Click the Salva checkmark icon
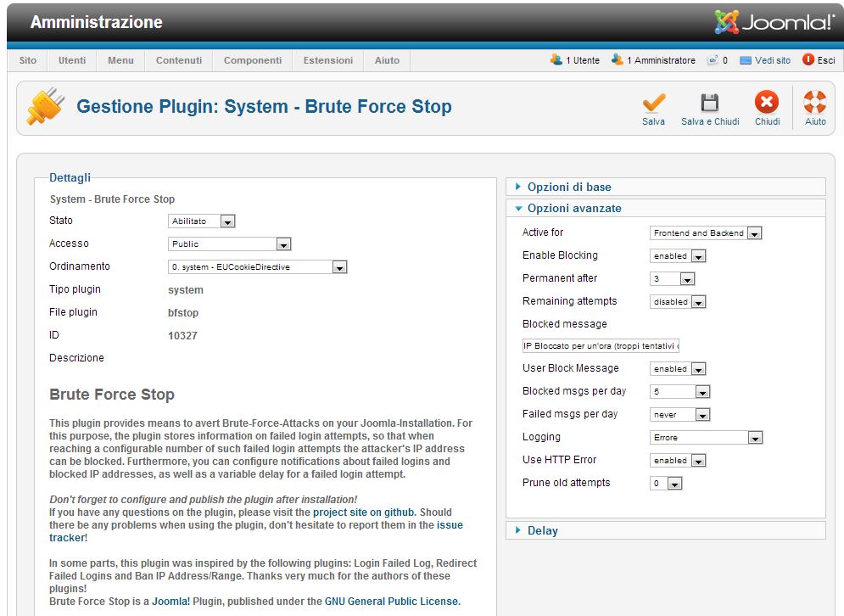Image resolution: width=844 pixels, height=616 pixels. tap(653, 103)
